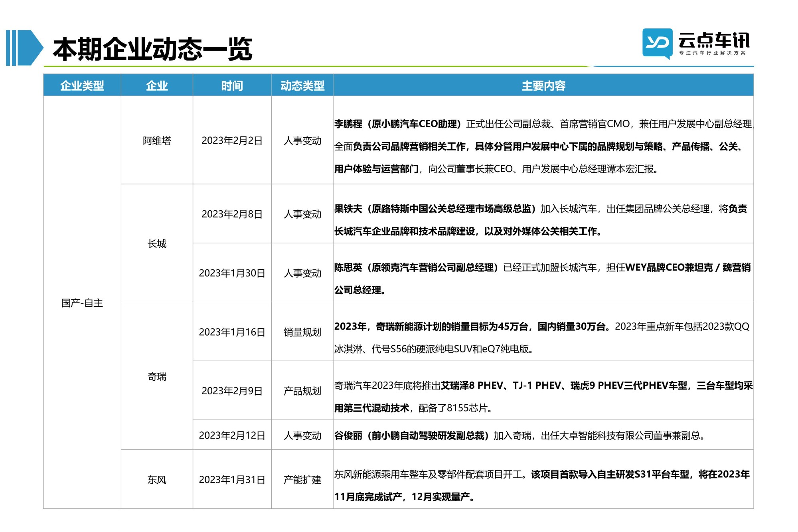This screenshot has width=798, height=532.
Task: Click 人事变动 in the 2023年2月12日 row
Action: coord(302,435)
